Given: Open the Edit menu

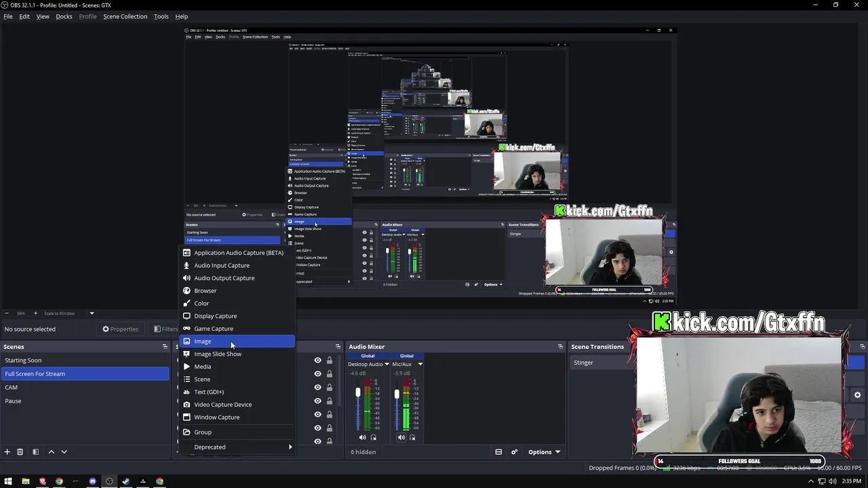Looking at the screenshot, I should click(x=24, y=16).
